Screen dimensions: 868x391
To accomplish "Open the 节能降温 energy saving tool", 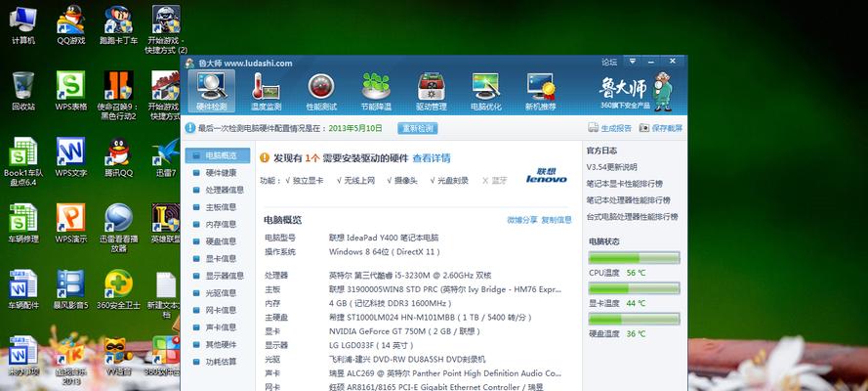I will [x=376, y=91].
